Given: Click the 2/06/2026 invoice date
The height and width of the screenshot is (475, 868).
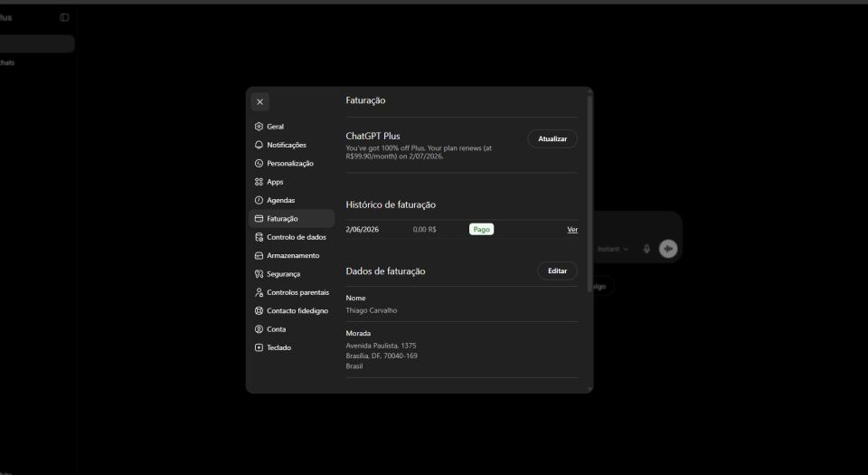Looking at the screenshot, I should pos(362,229).
